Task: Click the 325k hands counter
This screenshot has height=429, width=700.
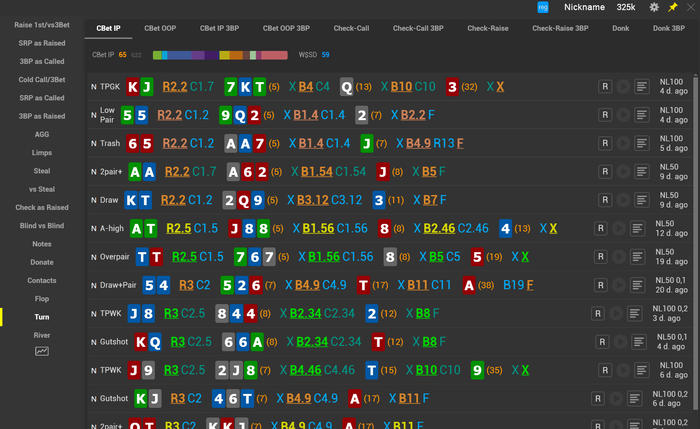Action: (x=626, y=7)
